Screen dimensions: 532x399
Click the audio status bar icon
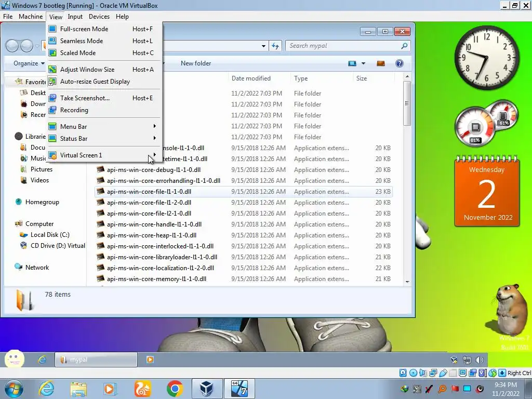point(423,373)
